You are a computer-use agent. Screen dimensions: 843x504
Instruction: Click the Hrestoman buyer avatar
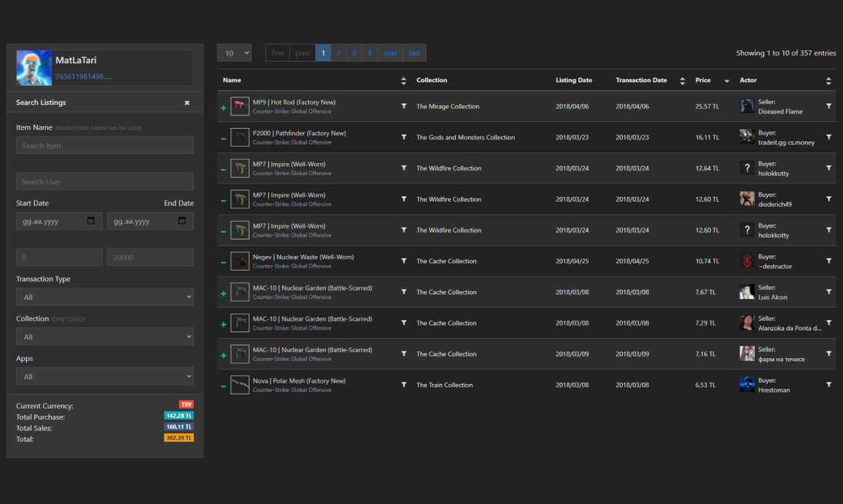747,385
